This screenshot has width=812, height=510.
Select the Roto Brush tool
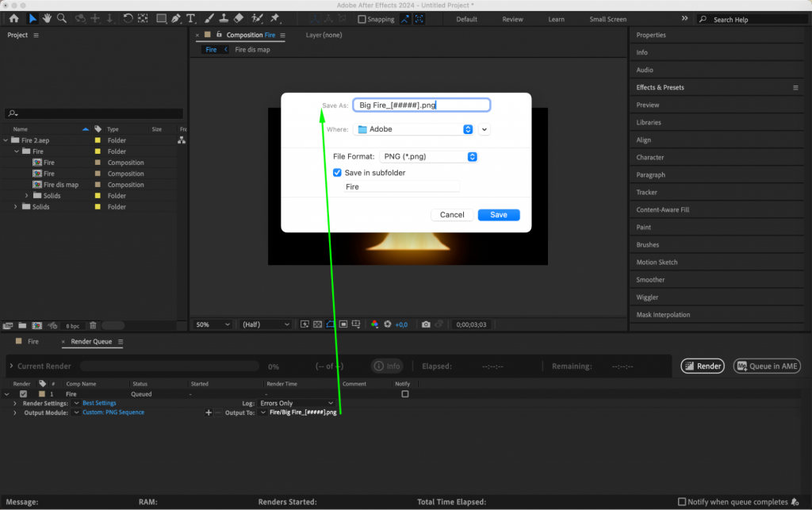coord(258,17)
